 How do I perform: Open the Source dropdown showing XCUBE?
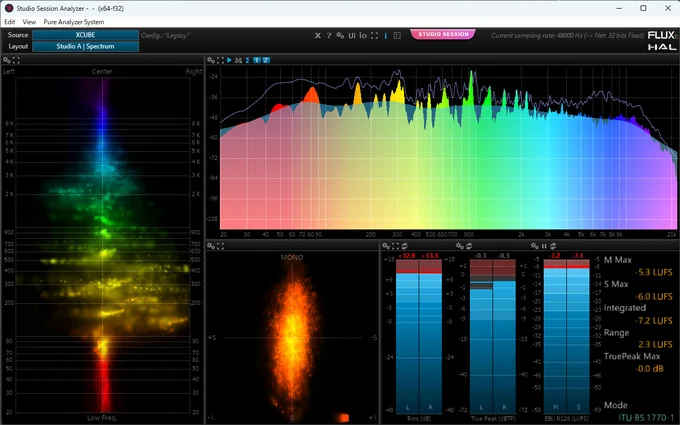pos(85,35)
